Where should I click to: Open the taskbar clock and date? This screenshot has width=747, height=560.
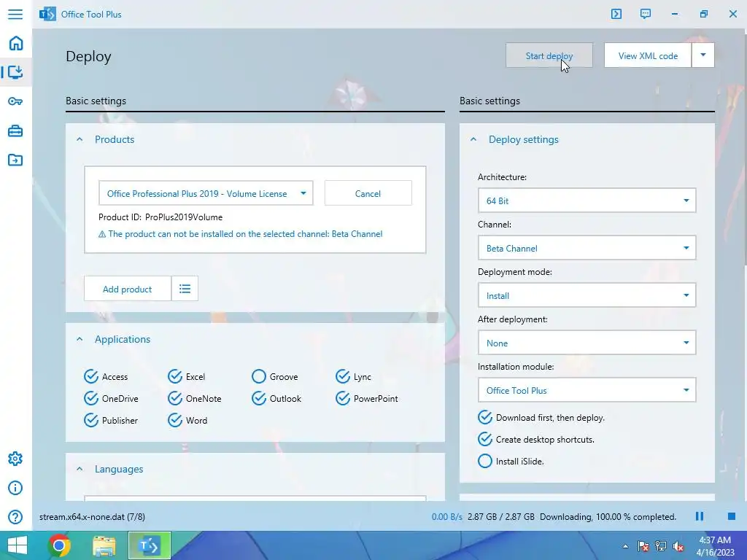point(715,546)
